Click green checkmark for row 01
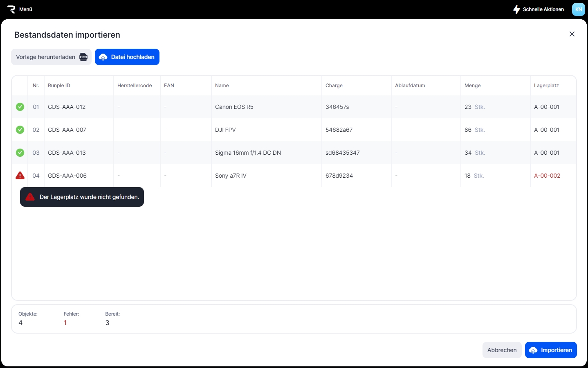 [x=20, y=107]
